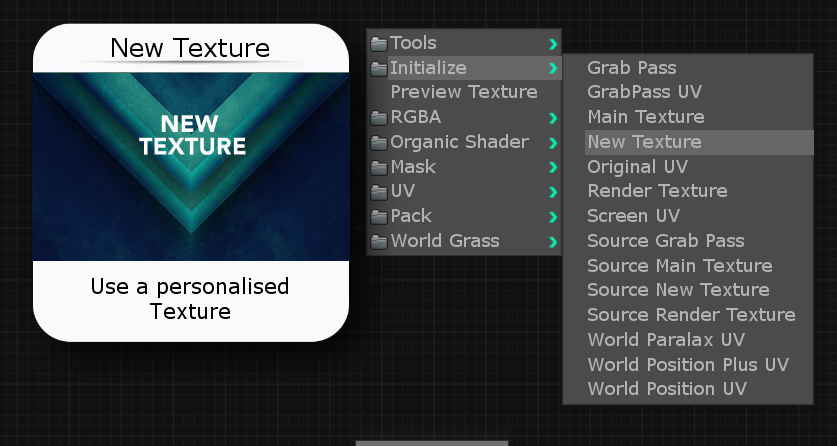The image size is (837, 446).
Task: Expand the Mask submenu arrow
Action: [x=553, y=168]
